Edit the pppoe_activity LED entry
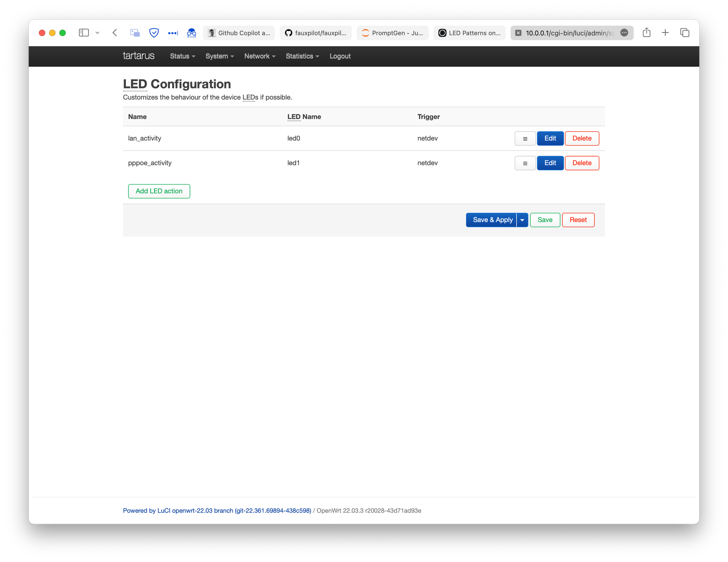The image size is (728, 562). [550, 163]
